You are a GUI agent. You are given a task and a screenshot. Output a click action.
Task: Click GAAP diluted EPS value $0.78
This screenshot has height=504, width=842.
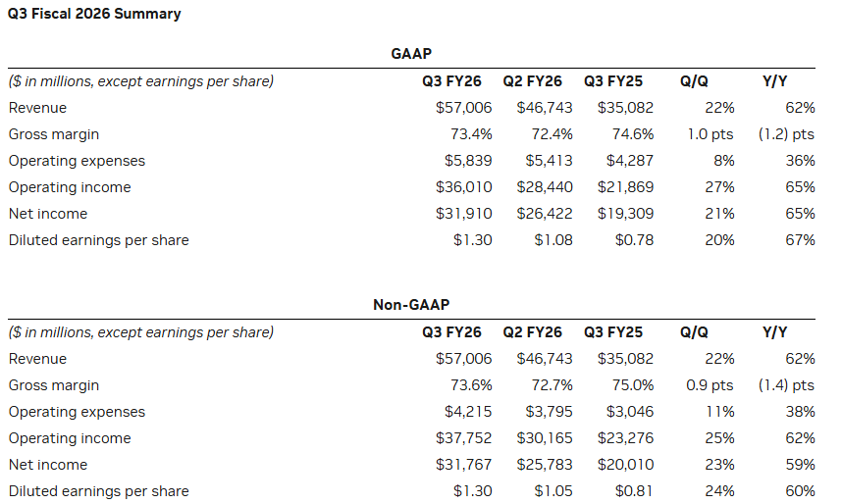[x=633, y=240]
